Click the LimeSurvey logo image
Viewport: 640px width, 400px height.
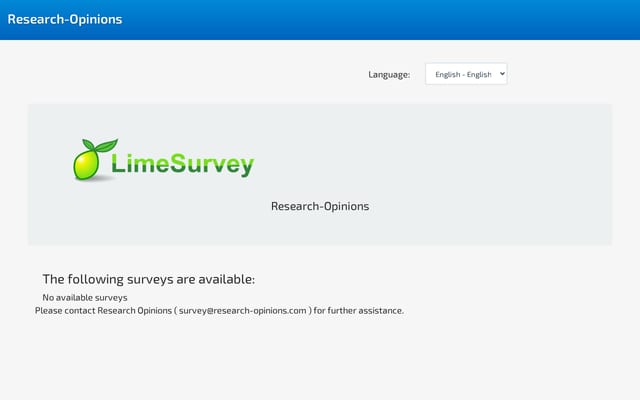click(x=163, y=160)
